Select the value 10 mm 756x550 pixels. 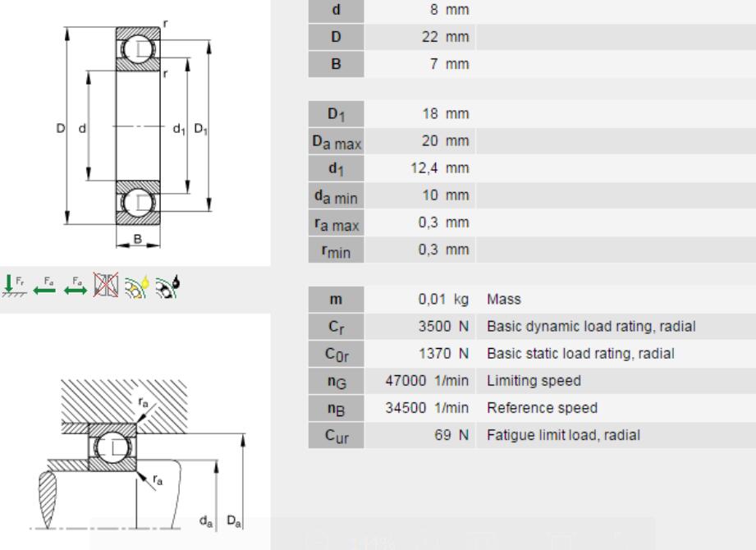445,195
